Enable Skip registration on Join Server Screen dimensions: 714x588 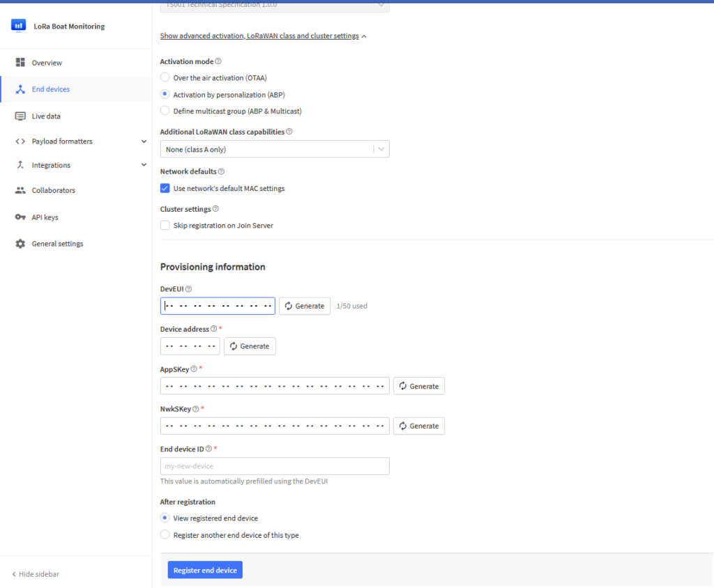[x=165, y=225]
